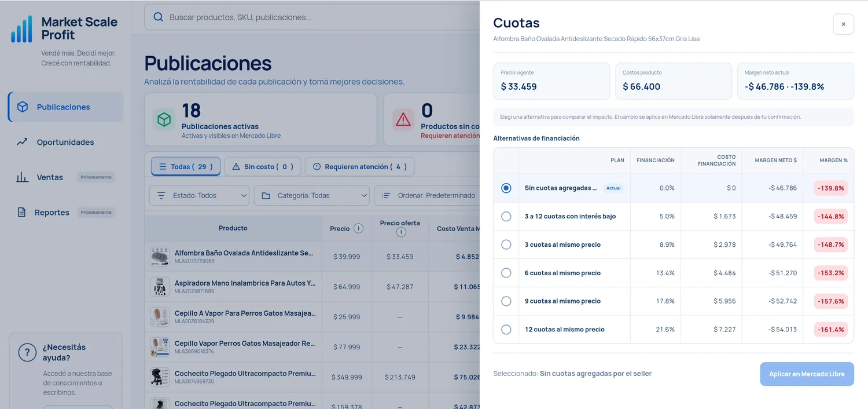Viewport: 868px width, 409px height.
Task: Click the Market Scale Profit logo icon
Action: (x=21, y=29)
